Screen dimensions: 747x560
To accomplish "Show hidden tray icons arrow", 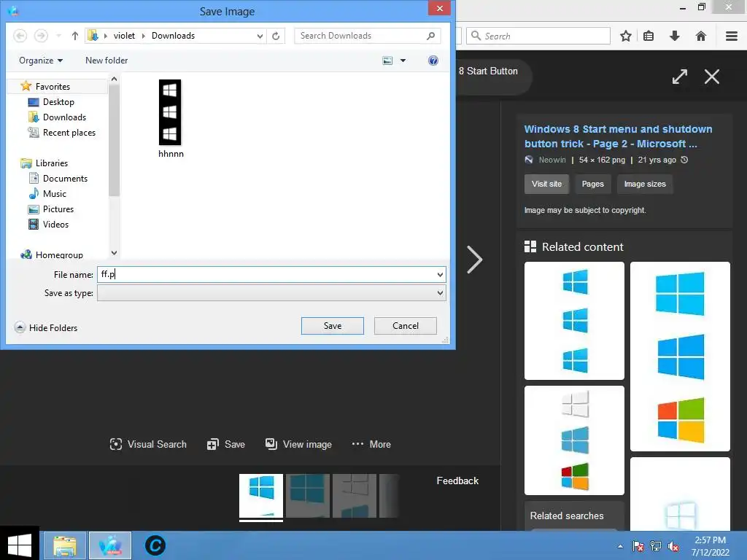I will click(620, 546).
